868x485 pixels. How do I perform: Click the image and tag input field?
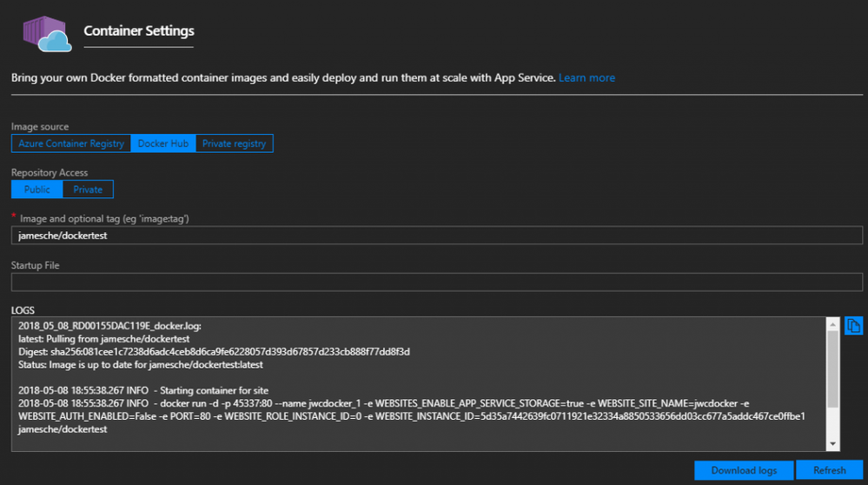[437, 236]
